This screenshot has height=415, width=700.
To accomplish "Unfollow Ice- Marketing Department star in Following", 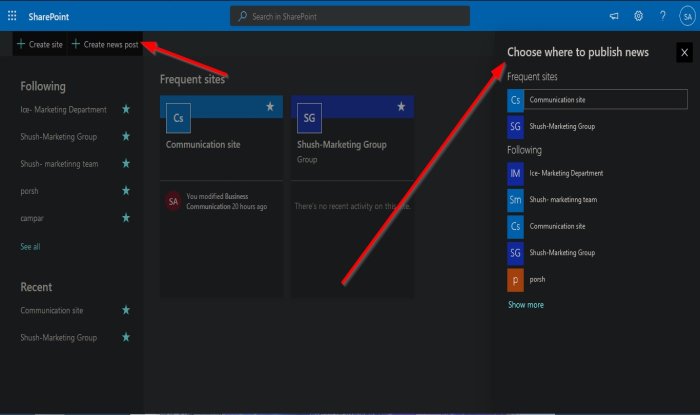I will tap(126, 109).
